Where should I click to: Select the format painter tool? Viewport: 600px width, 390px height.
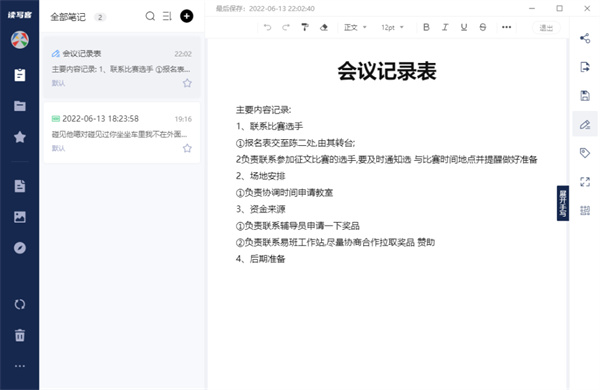click(x=305, y=27)
